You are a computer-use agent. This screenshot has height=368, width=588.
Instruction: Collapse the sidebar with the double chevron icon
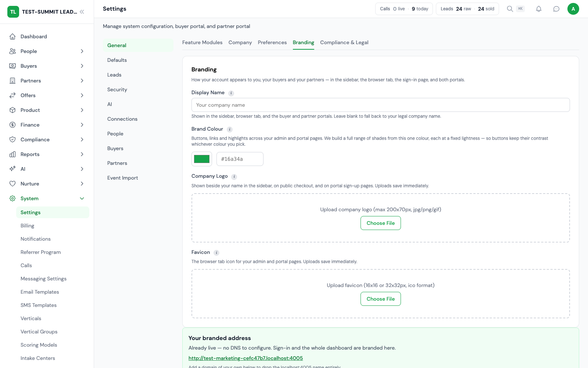tap(82, 12)
